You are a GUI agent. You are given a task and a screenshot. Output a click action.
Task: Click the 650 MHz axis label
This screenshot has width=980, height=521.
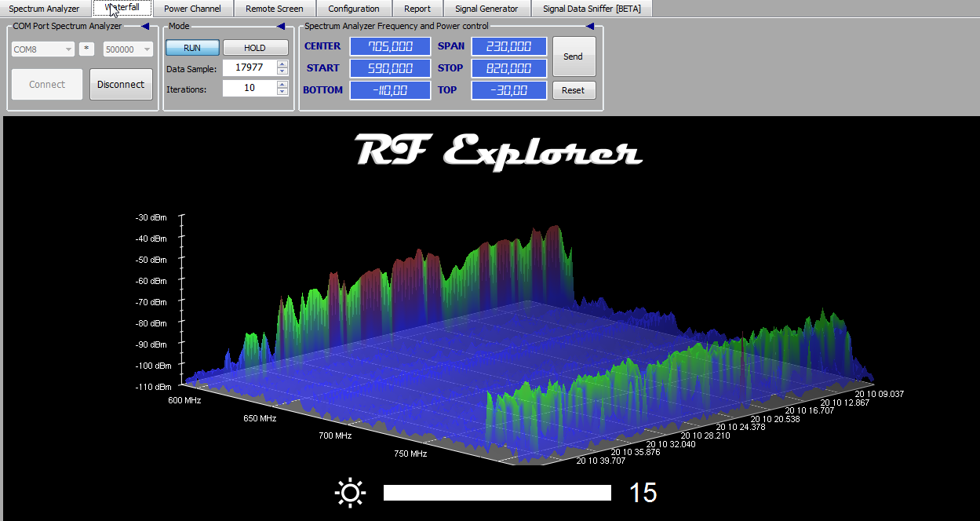click(260, 418)
